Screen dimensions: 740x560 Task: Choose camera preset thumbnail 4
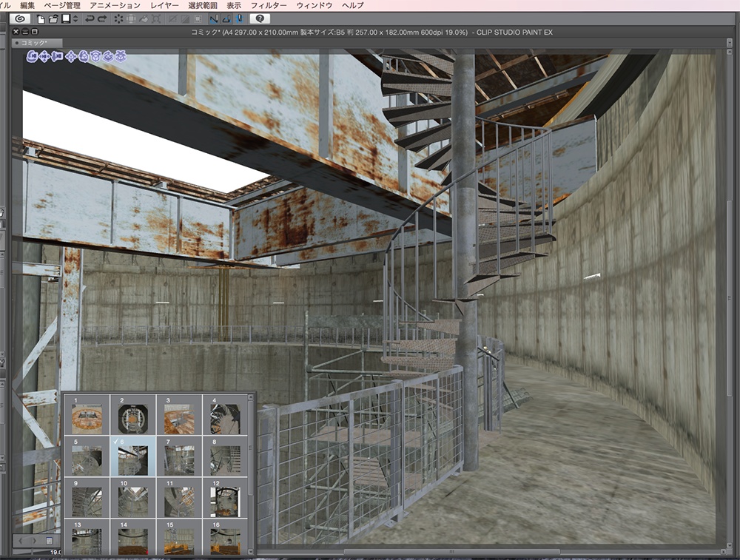pos(225,415)
